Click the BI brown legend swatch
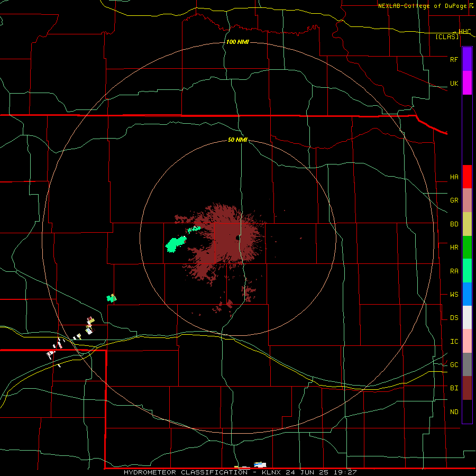This screenshot has width=476, height=476. click(467, 388)
